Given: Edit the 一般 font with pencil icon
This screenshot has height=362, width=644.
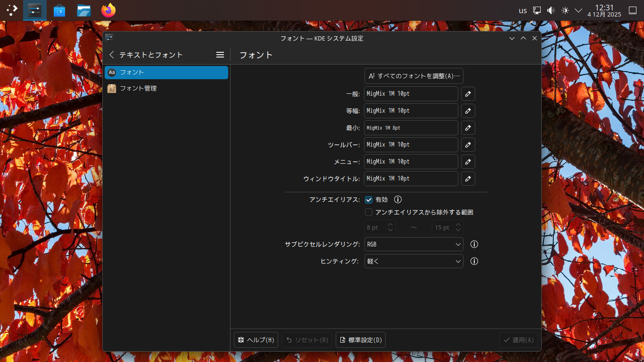Looking at the screenshot, I should point(468,94).
